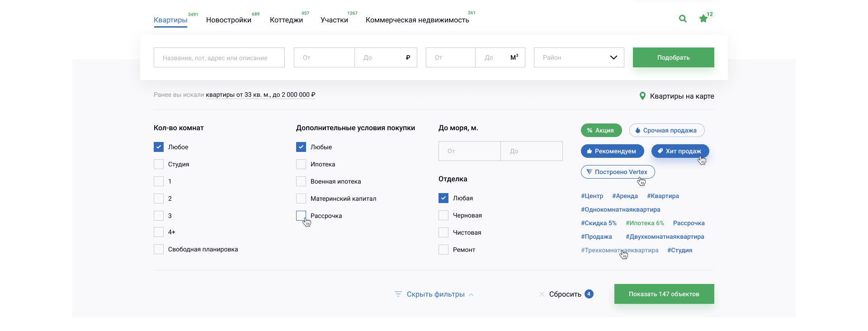This screenshot has width=868, height=331.
Task: Select the Построено Vertex tag
Action: [618, 172]
